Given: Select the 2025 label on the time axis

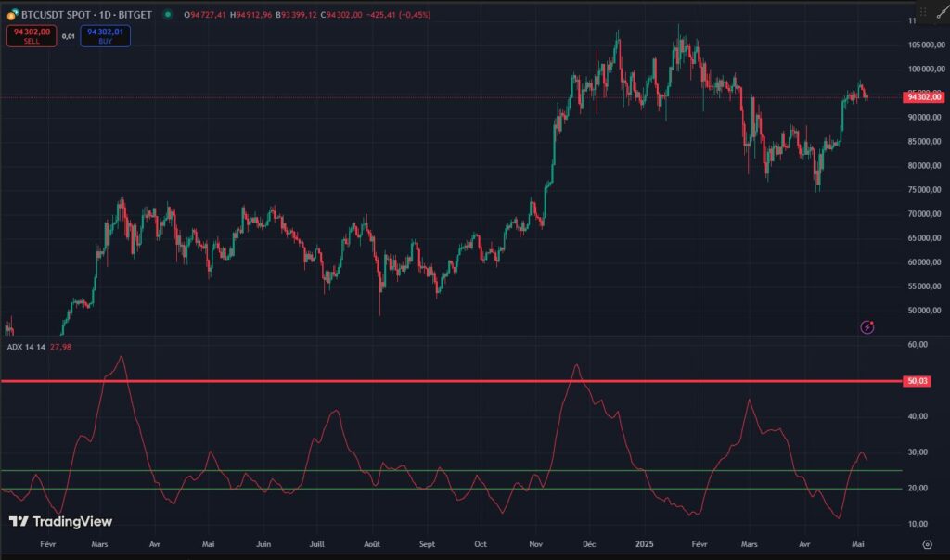Looking at the screenshot, I should click(643, 545).
